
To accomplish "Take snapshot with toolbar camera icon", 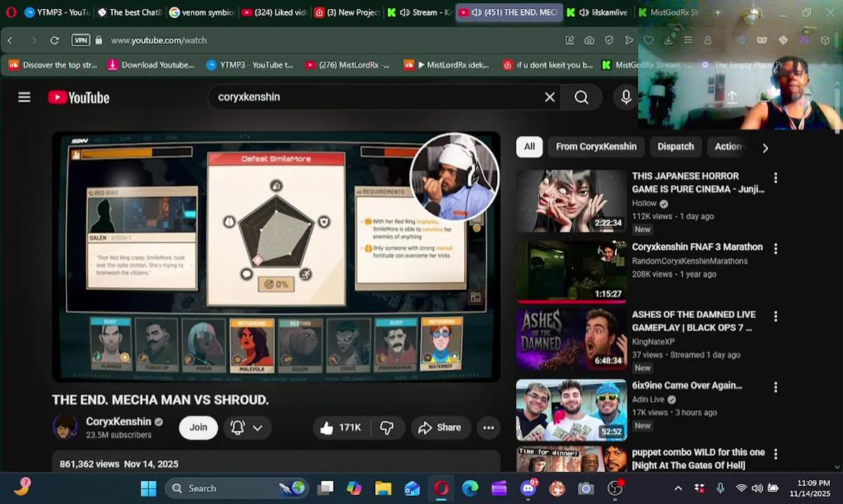I will (x=590, y=41).
